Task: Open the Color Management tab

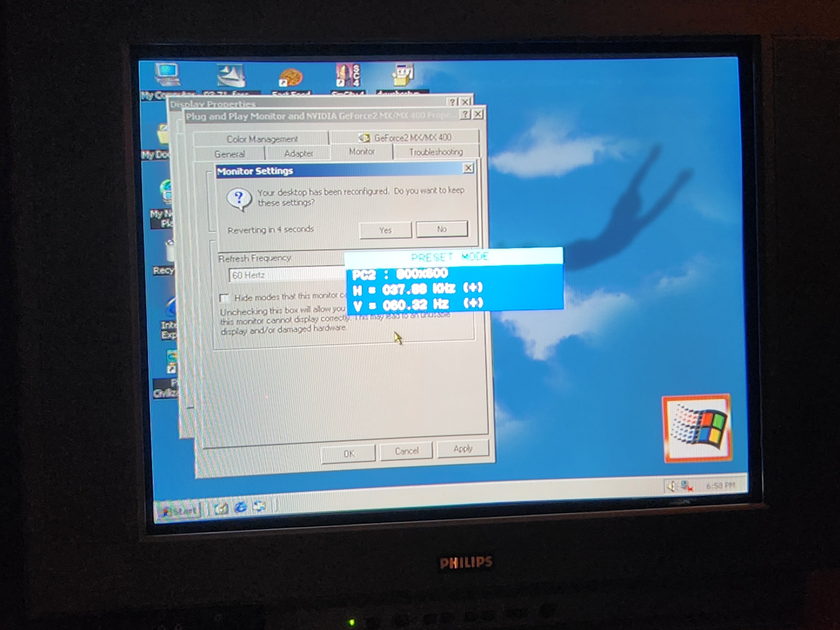Action: point(262,139)
